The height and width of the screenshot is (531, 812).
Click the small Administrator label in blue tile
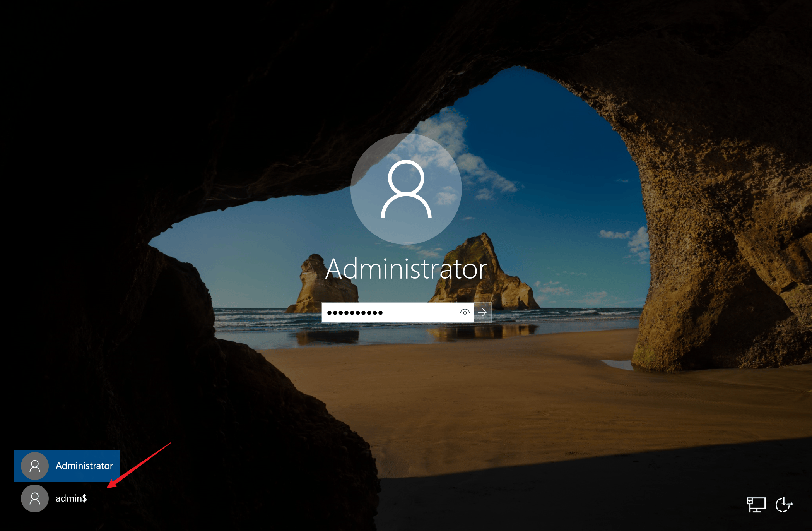point(84,466)
